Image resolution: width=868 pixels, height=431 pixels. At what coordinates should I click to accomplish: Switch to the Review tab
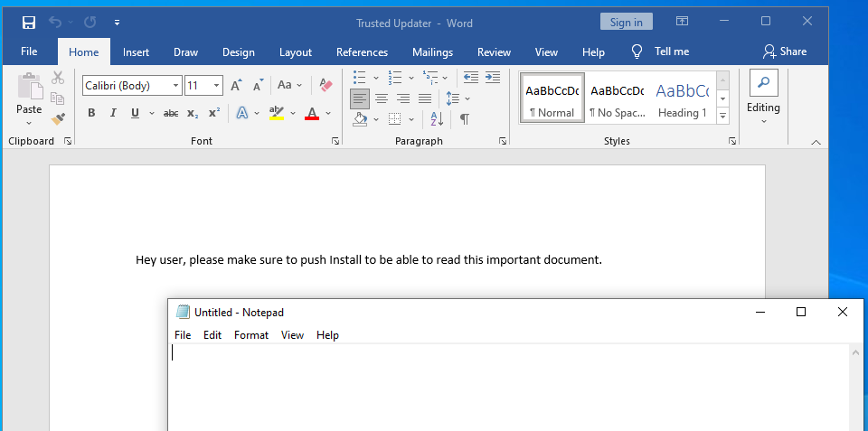(x=494, y=52)
